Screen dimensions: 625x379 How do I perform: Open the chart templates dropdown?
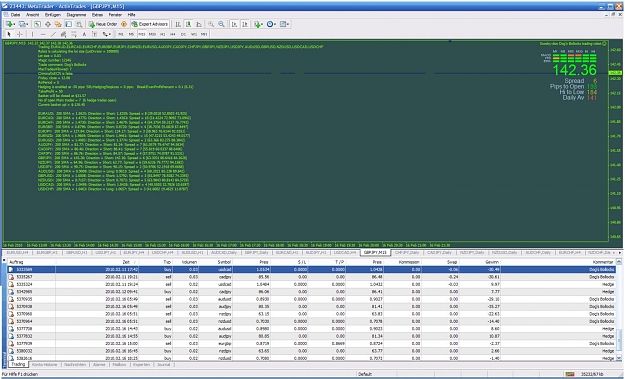pyautogui.click(x=284, y=24)
